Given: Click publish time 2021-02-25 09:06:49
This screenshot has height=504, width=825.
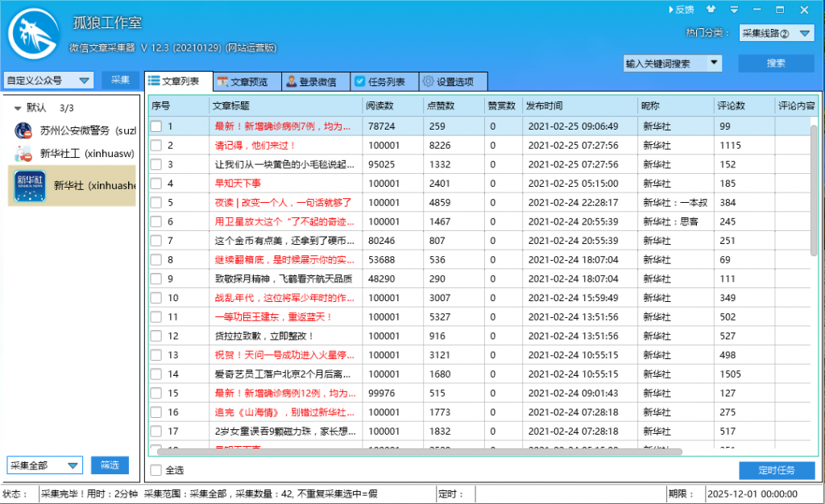Looking at the screenshot, I should point(573,126).
